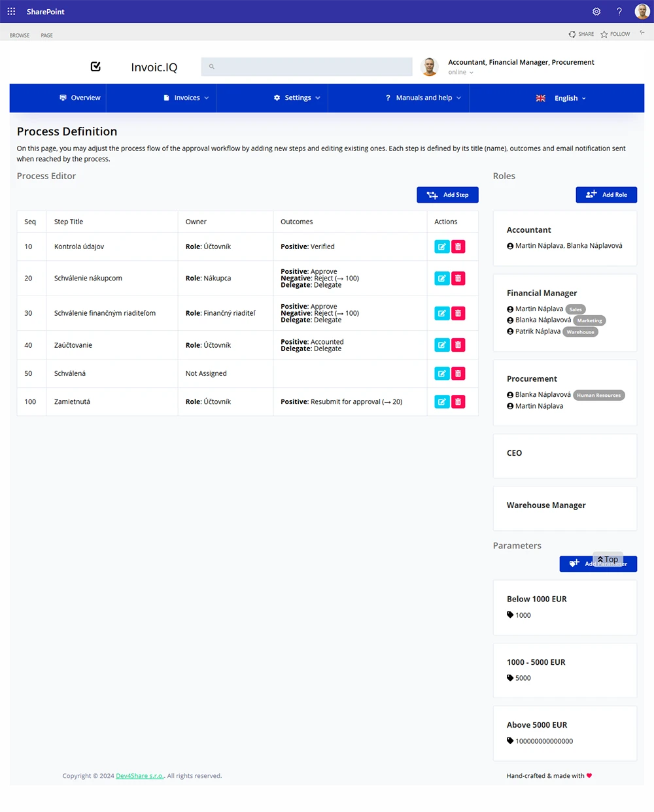Click into the search input field

[x=307, y=67]
